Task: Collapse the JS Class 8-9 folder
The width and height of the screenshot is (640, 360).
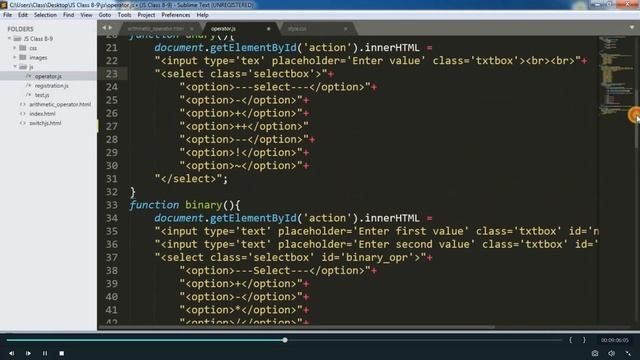Action: (9, 38)
